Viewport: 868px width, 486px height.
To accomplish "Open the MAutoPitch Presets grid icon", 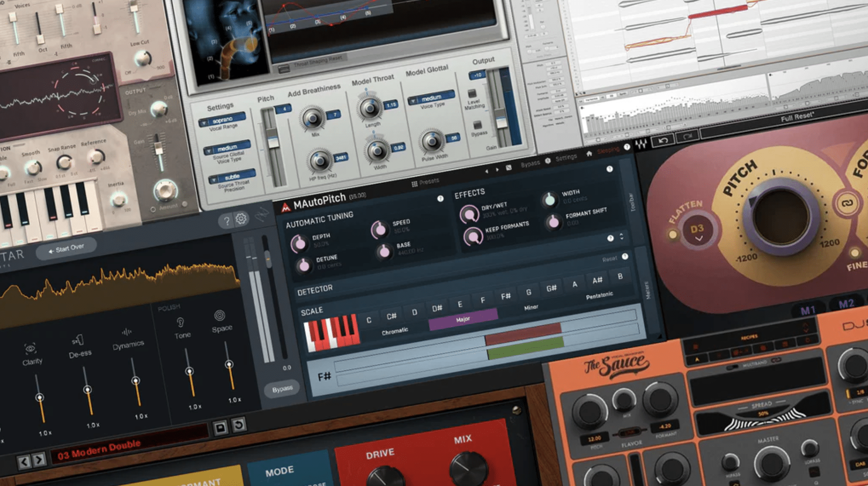I will point(415,184).
